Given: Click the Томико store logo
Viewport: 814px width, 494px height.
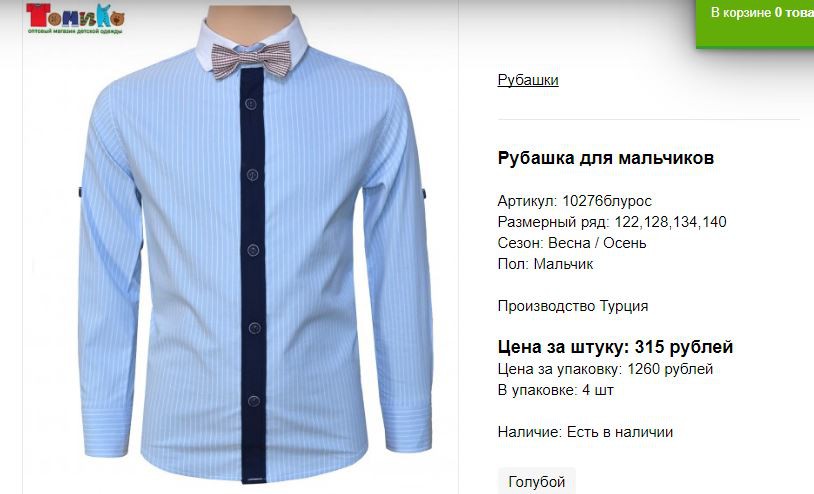Looking at the screenshot, I should pyautogui.click(x=75, y=18).
